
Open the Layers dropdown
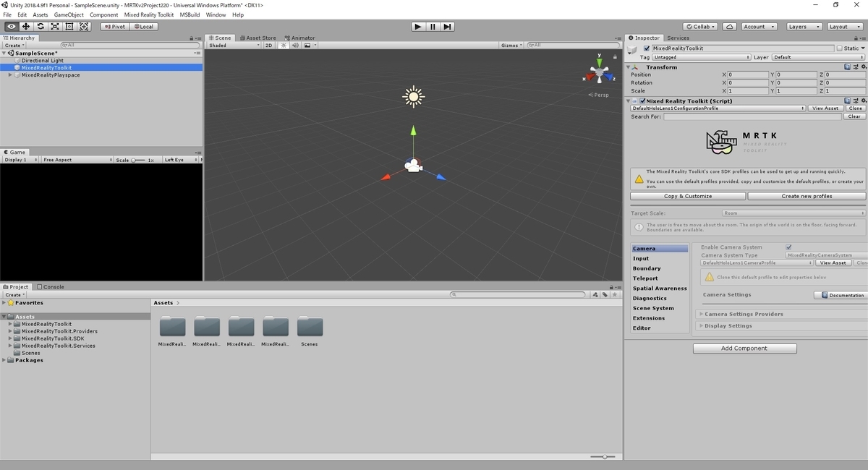[x=804, y=27]
